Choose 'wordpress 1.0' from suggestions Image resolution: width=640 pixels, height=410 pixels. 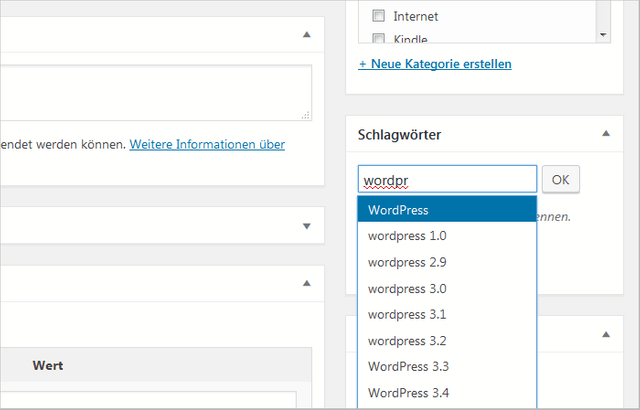[x=447, y=236]
